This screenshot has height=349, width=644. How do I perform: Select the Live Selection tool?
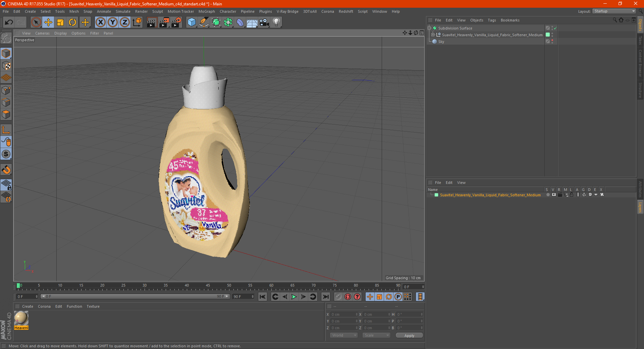36,22
